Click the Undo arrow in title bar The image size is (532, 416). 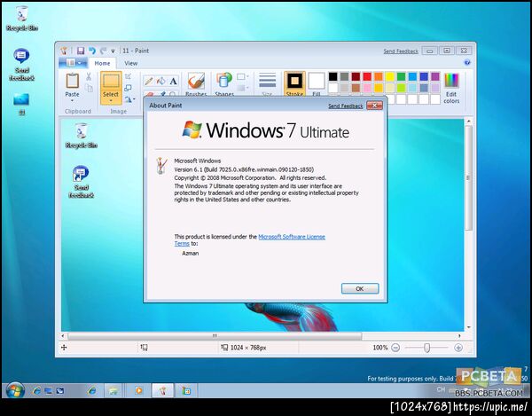click(92, 51)
